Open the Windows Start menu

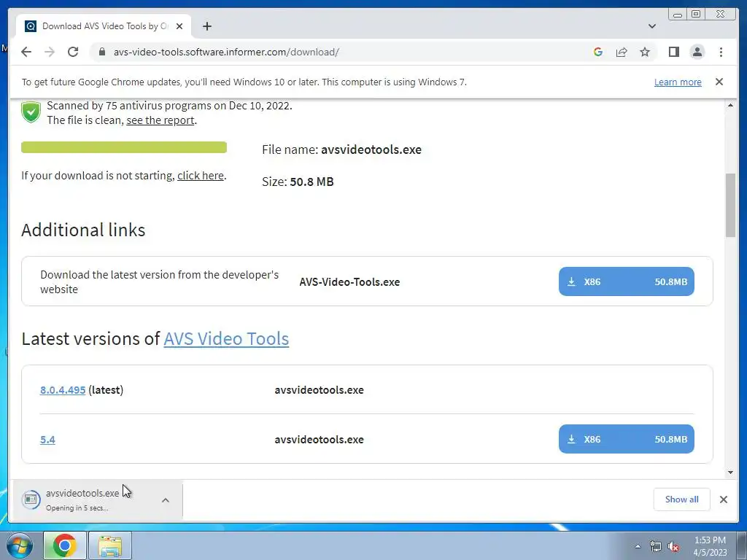click(19, 545)
